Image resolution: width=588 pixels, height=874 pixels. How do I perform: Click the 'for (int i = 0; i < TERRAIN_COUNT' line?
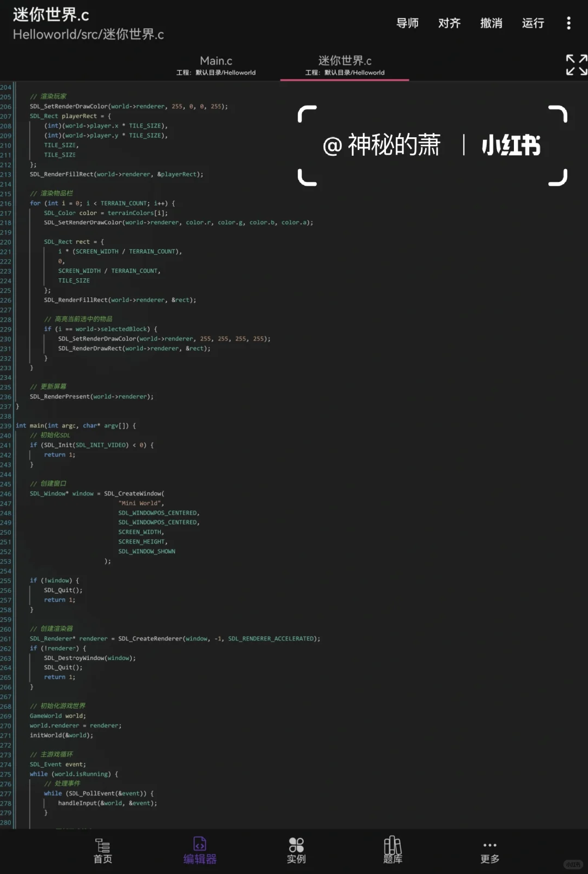[102, 203]
